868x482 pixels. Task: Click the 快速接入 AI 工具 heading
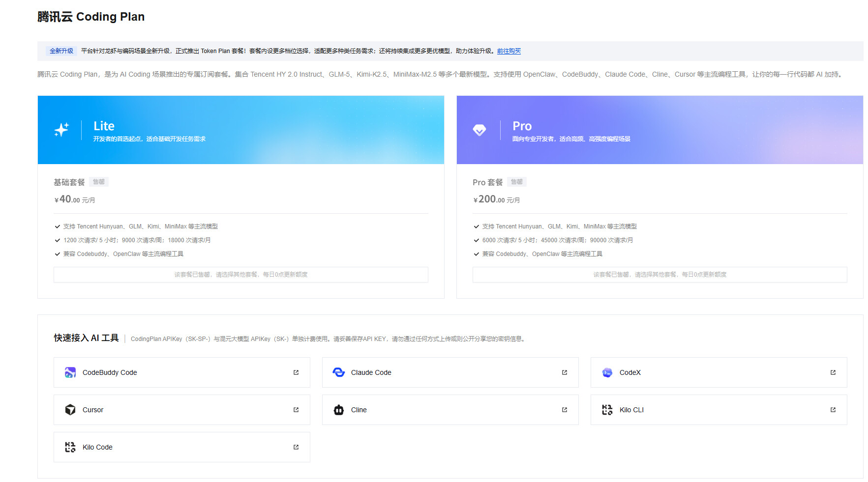(87, 338)
